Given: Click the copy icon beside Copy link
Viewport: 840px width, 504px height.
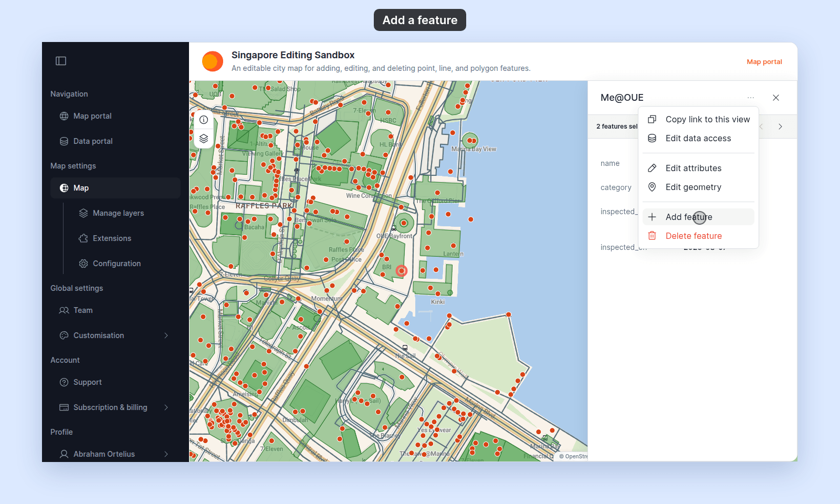Looking at the screenshot, I should click(652, 119).
